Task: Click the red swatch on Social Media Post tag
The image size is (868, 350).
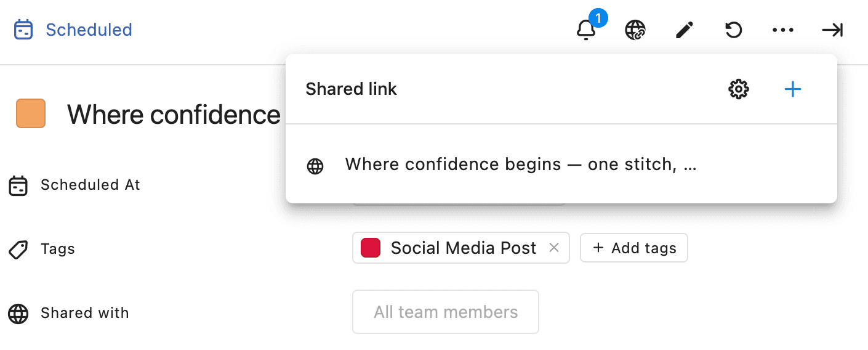Action: 371,248
